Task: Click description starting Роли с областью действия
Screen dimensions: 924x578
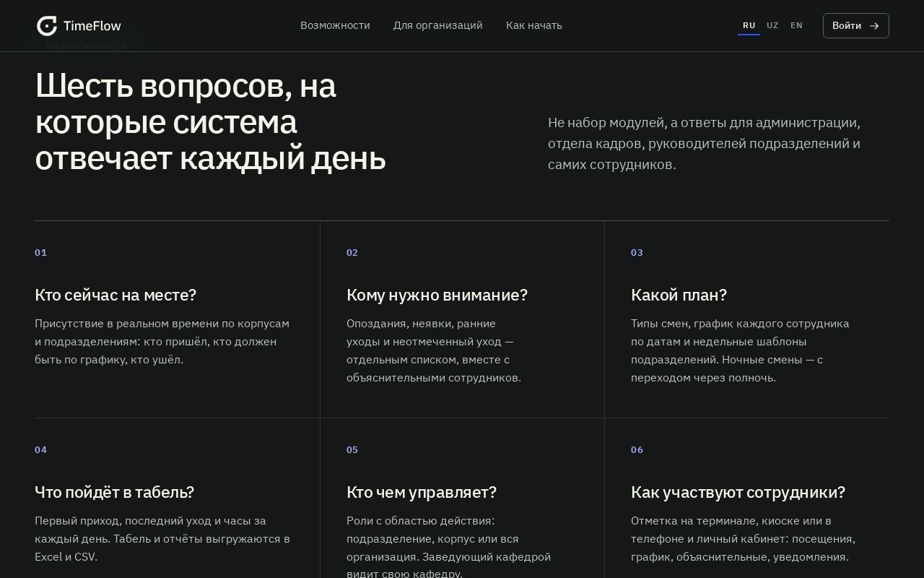Action: tap(448, 545)
